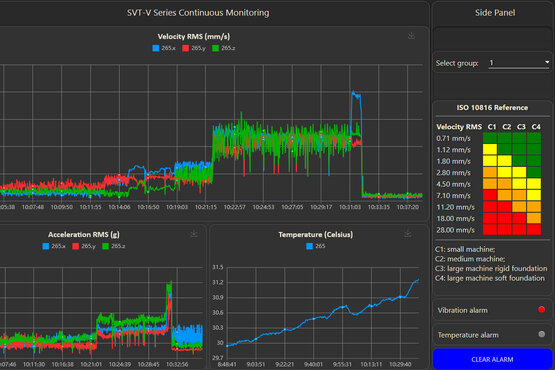Click the yellow C1 cell in 1.12 mm/s row
Image resolution: width=555 pixels, height=370 pixels.
click(490, 149)
